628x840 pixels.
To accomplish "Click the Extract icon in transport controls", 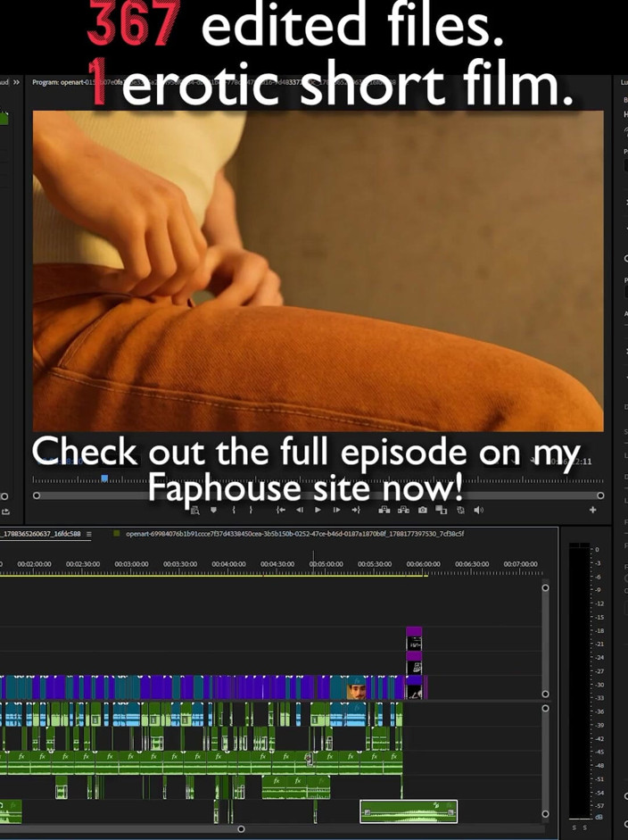I will pyautogui.click(x=404, y=510).
